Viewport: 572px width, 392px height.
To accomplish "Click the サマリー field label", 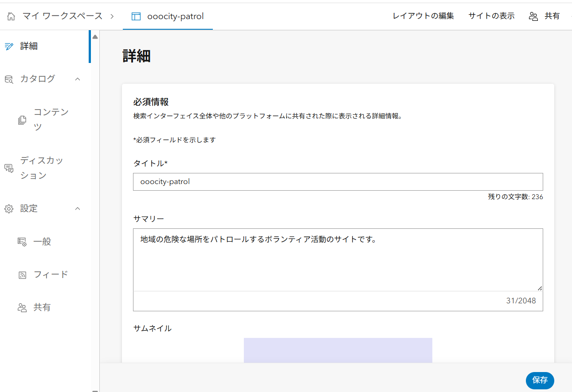I will coord(149,219).
